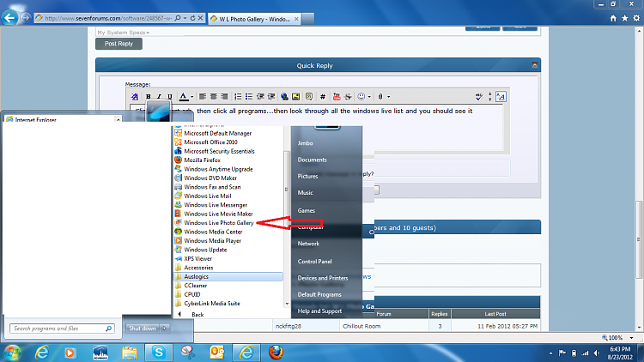Open Help and Support
644x362 pixels.
click(x=319, y=311)
